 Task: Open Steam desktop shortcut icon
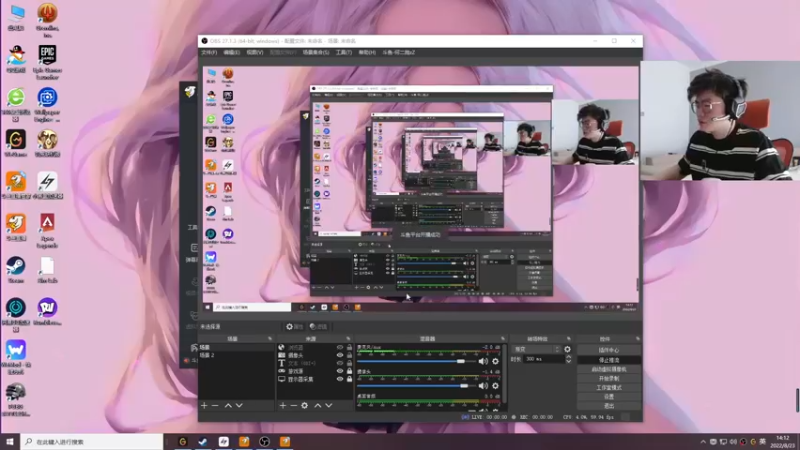tap(15, 265)
